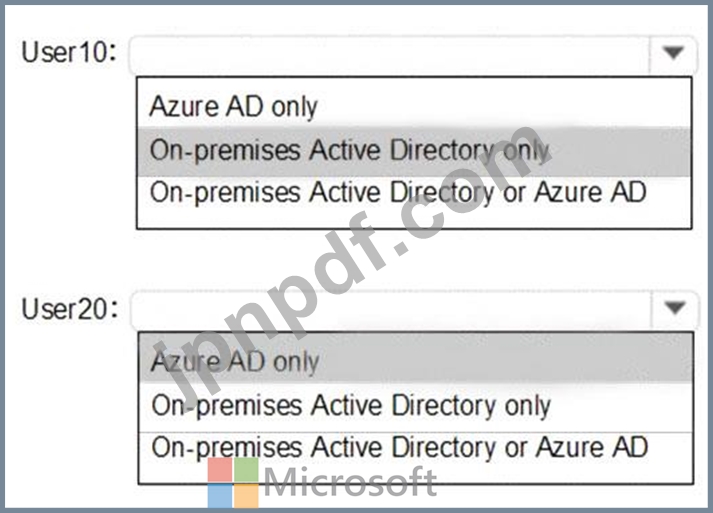Click the User10 label
The width and height of the screenshot is (713, 513).
(69, 52)
